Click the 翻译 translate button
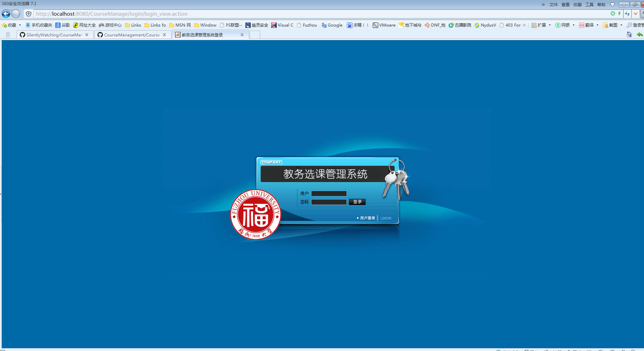 tap(586, 25)
